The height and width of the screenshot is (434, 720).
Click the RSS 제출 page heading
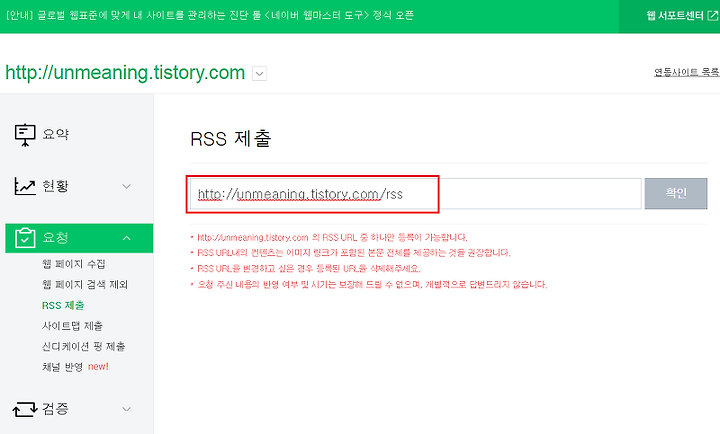pyautogui.click(x=231, y=139)
